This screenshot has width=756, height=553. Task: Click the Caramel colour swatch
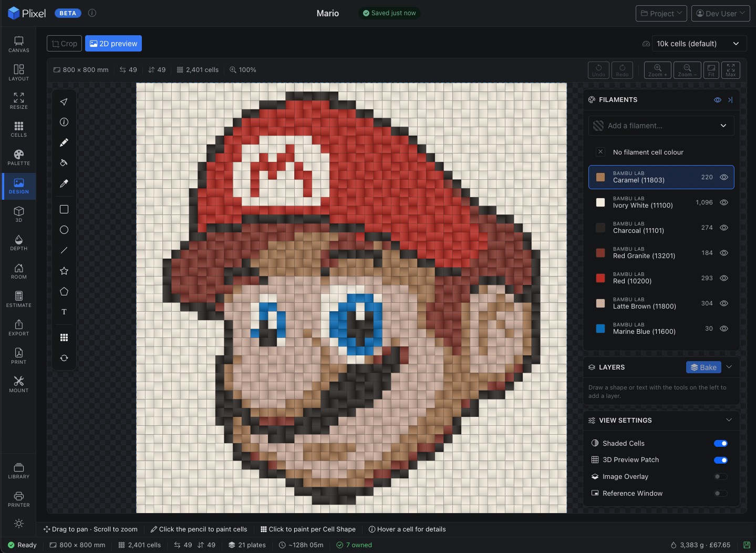tap(600, 177)
